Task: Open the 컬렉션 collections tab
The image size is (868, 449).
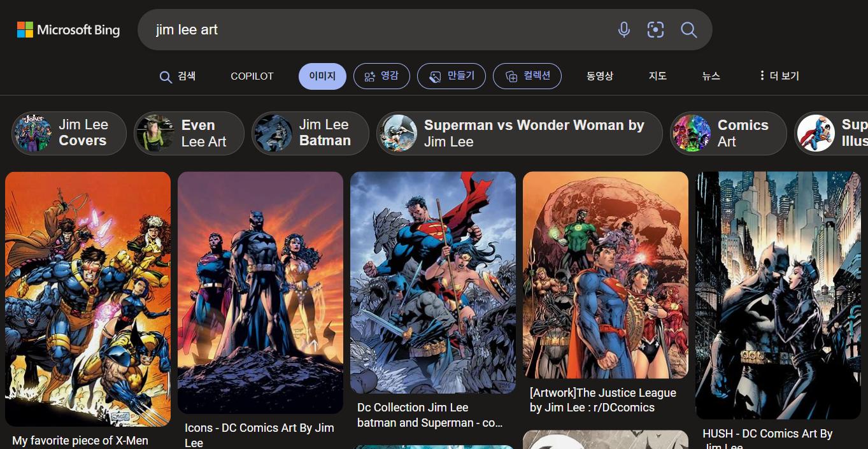Action: pos(527,76)
